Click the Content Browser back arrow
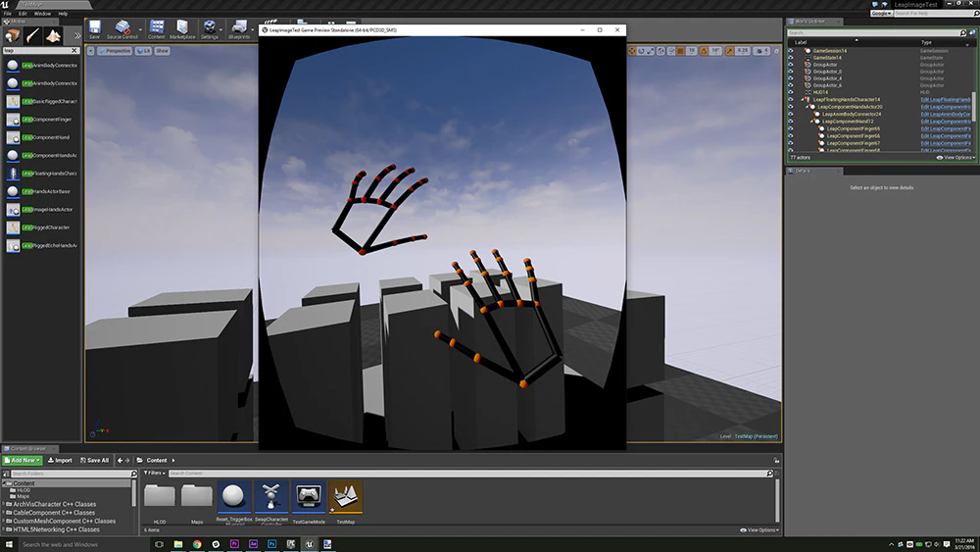 (120, 460)
